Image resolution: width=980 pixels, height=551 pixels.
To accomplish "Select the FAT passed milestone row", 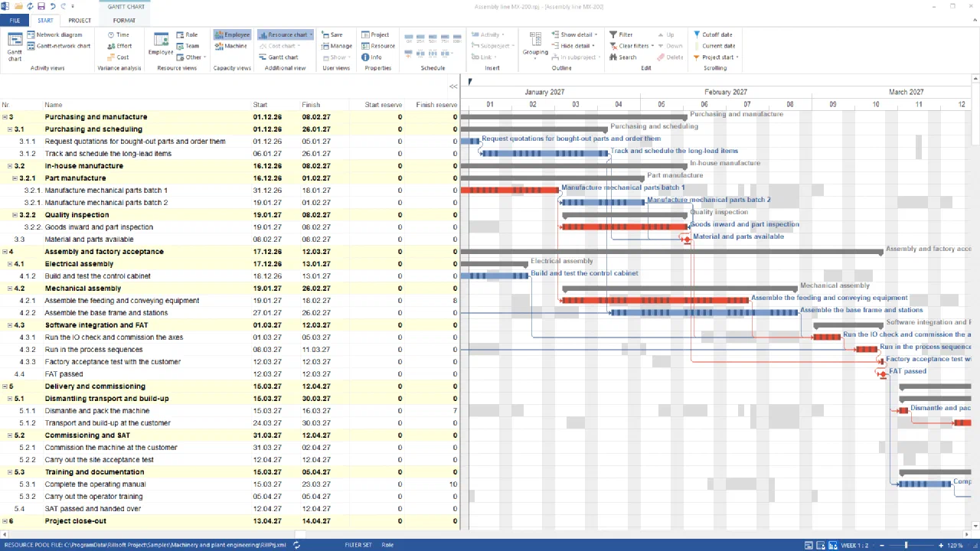I will click(x=230, y=374).
